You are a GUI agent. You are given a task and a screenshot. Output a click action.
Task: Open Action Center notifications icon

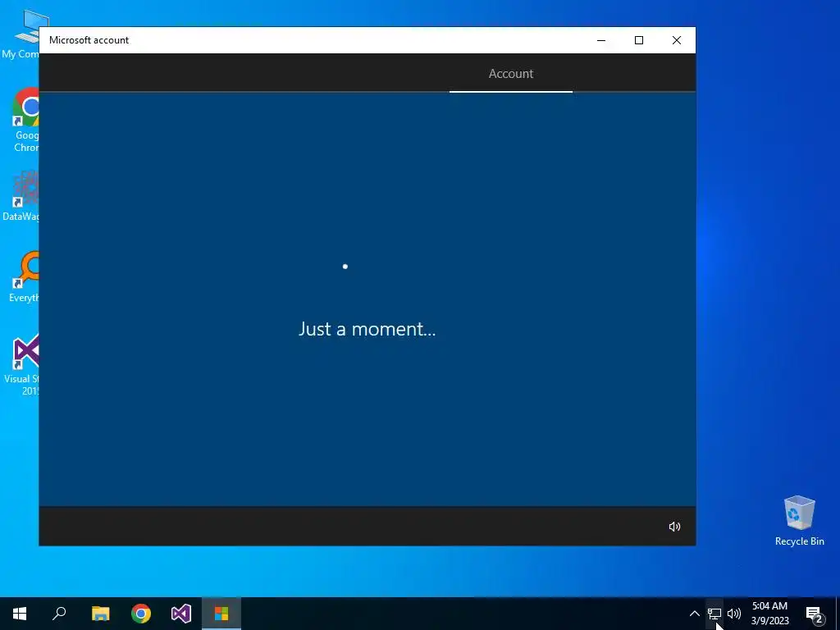tap(815, 614)
